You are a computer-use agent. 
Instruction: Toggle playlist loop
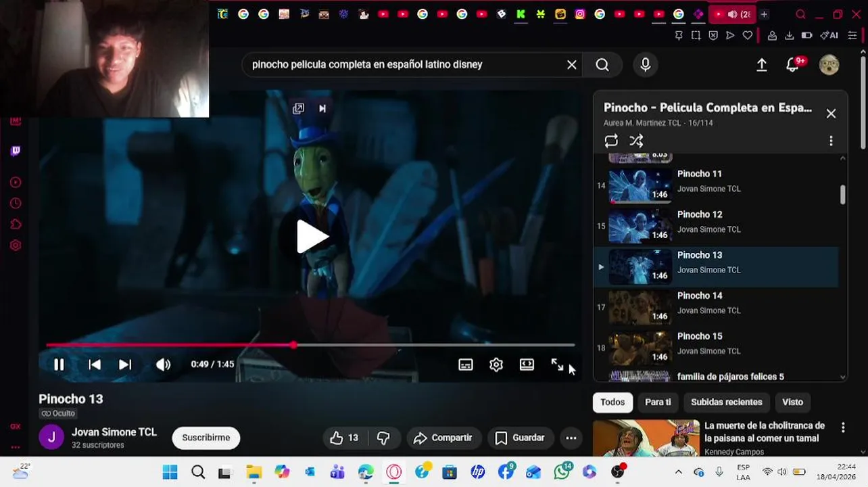point(611,141)
